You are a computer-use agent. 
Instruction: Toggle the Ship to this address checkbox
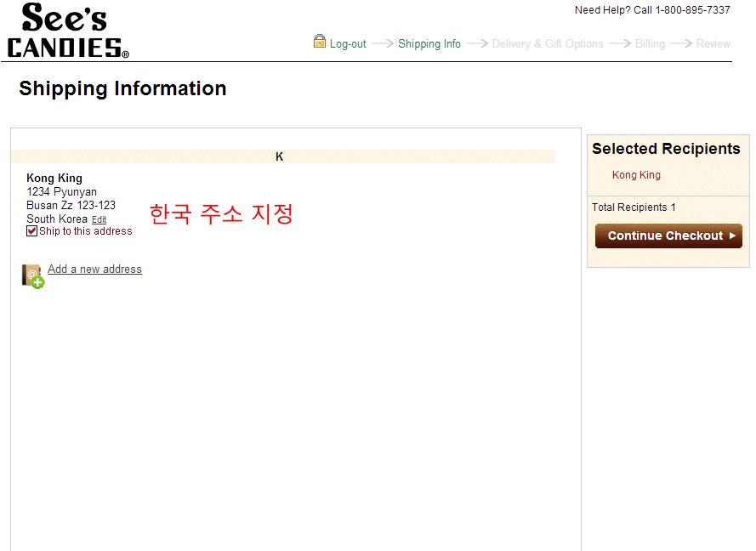click(32, 231)
